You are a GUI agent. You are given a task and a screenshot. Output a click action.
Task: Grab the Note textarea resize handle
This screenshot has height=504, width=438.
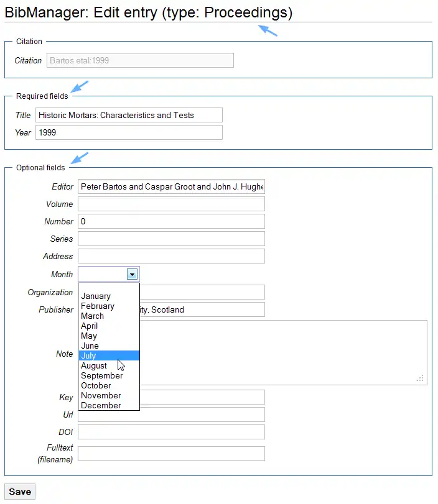[x=421, y=378]
